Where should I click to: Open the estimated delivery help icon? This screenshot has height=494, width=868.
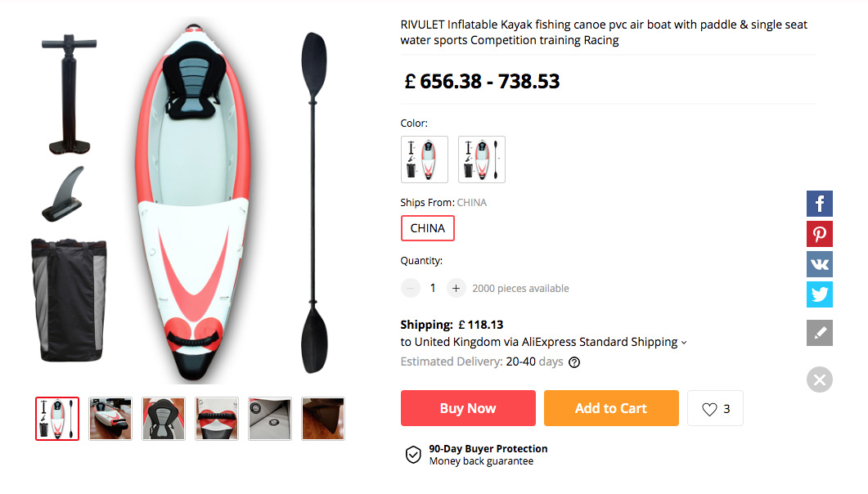pos(574,362)
